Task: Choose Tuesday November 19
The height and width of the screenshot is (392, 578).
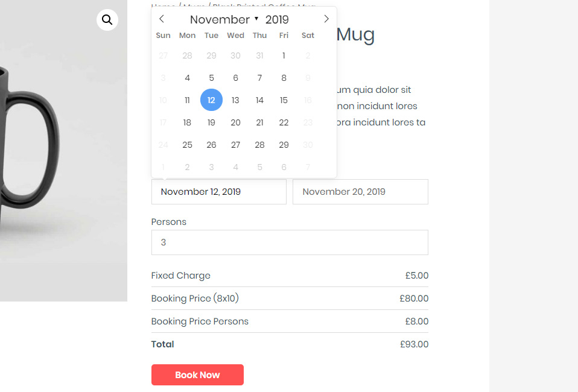Action: [x=211, y=122]
